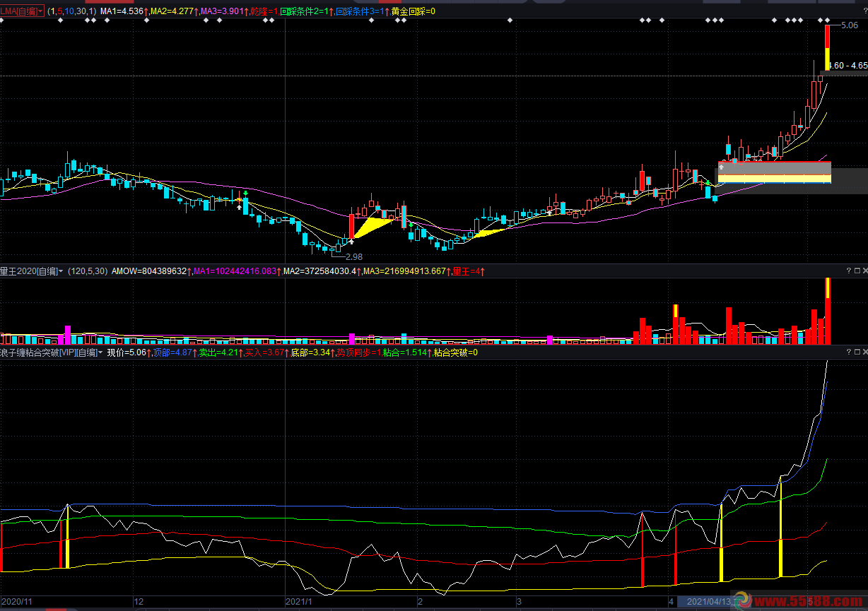
Task: Open the LMA[自编] indicator dropdown
Action: tap(22, 11)
